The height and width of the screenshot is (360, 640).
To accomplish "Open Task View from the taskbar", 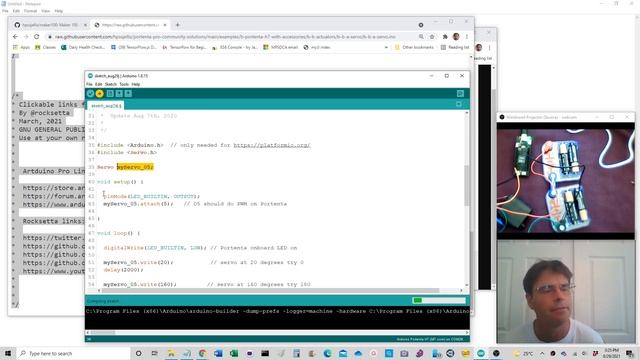I will pos(154,353).
